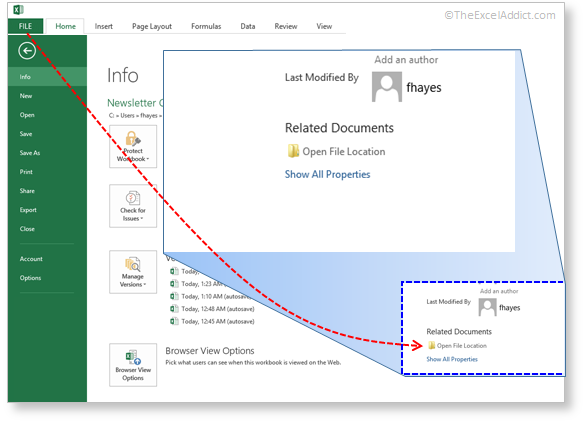Open the Data ribbon tab

248,26
